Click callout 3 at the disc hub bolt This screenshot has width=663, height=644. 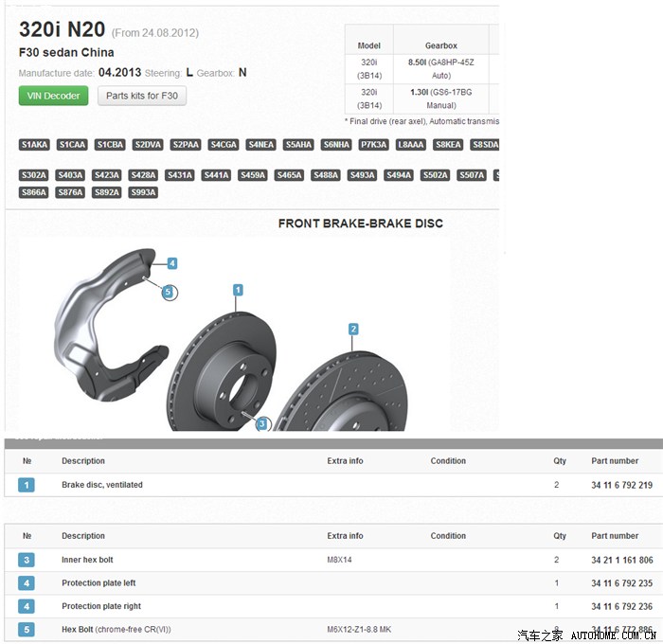(262, 424)
